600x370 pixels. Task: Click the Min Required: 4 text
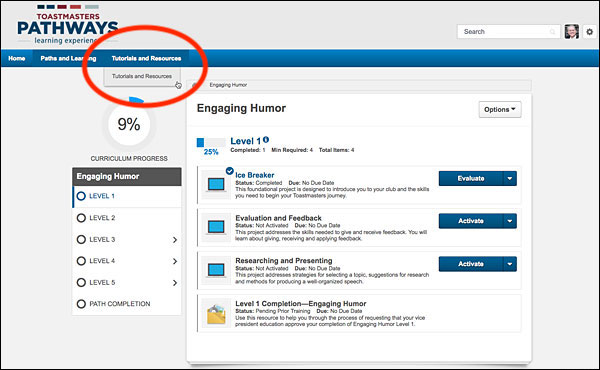(x=292, y=150)
